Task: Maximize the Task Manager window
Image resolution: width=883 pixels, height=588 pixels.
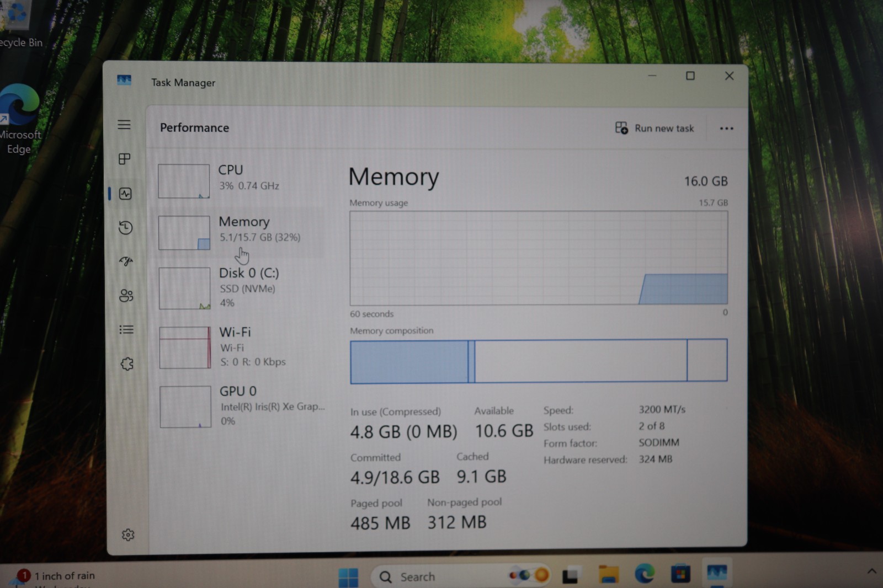Action: tap(690, 76)
